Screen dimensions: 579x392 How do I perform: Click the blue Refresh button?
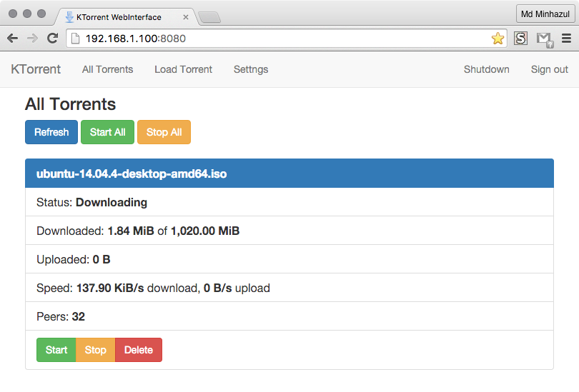[51, 132]
